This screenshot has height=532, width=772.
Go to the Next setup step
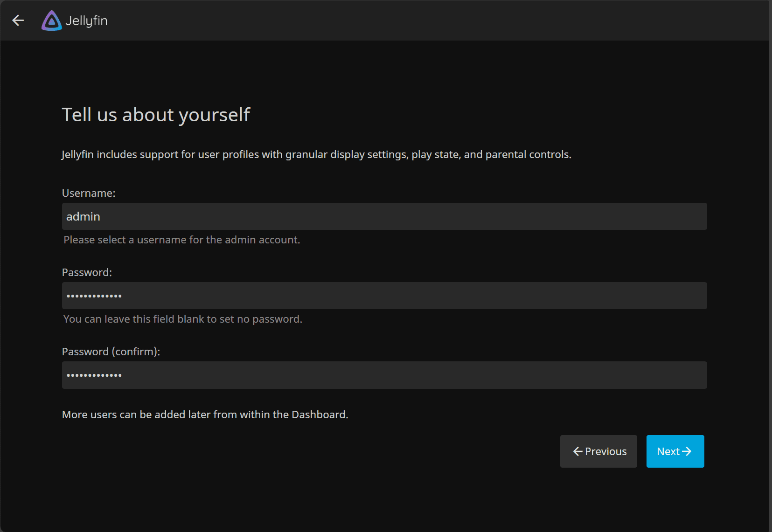(x=675, y=451)
